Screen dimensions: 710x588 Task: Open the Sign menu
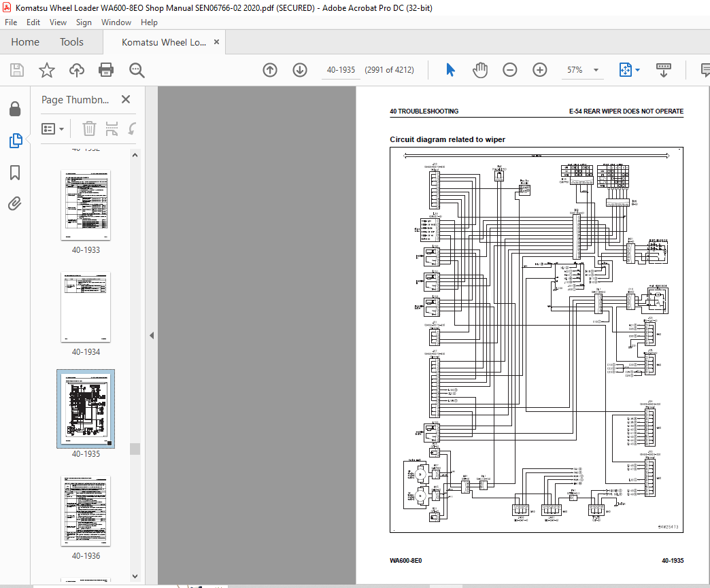pos(84,22)
